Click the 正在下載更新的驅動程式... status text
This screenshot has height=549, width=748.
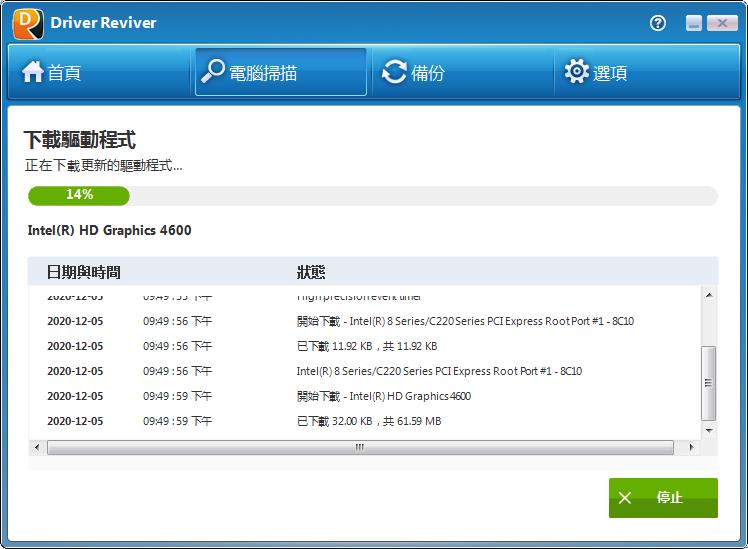pyautogui.click(x=104, y=166)
